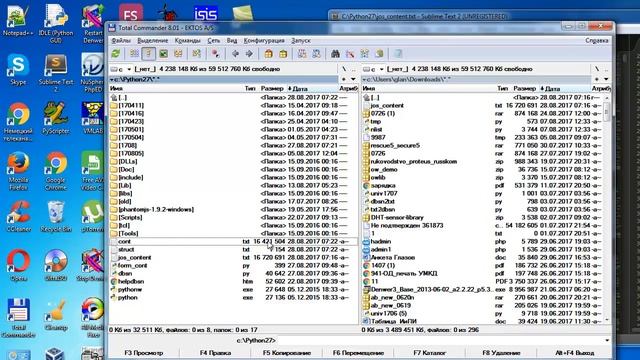Screen dimensions: 640x360
Task: Sort left panel by Размер column
Action: (x=272, y=89)
